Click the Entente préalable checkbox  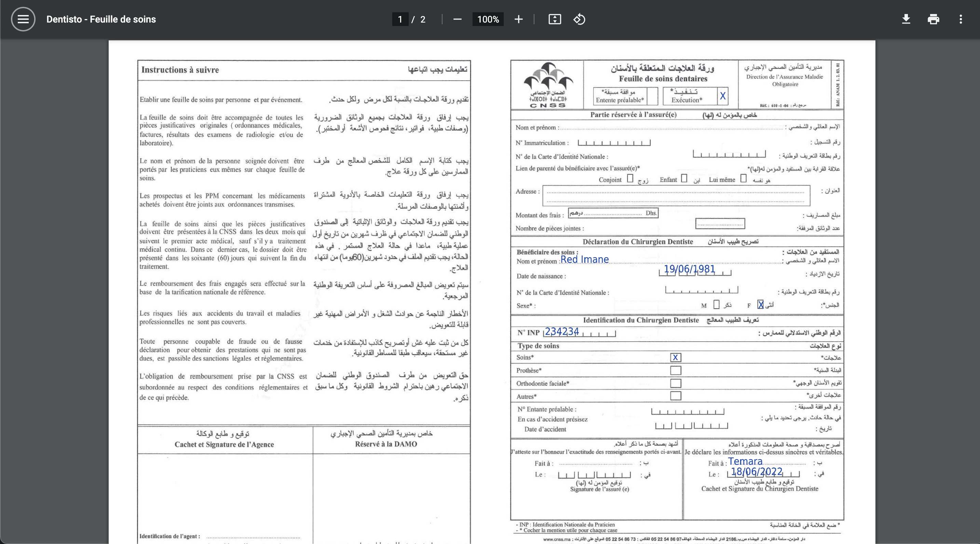coord(653,96)
